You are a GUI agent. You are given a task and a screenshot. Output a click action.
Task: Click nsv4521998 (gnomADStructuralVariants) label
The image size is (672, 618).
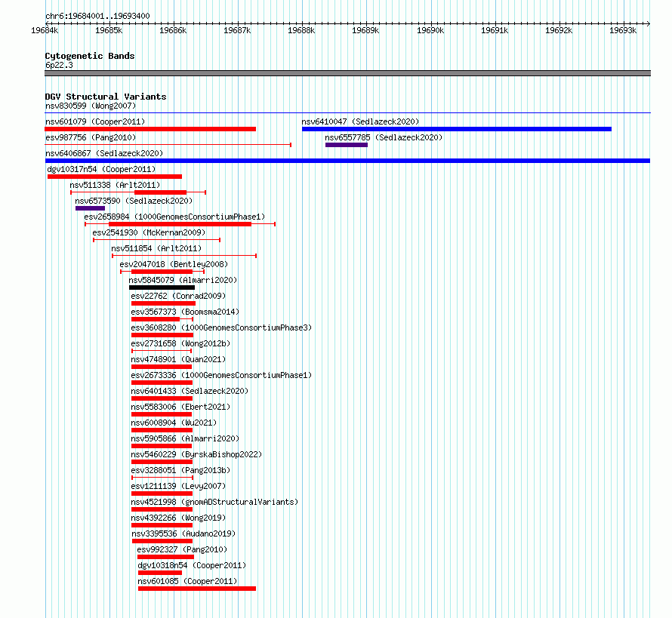pyautogui.click(x=214, y=502)
